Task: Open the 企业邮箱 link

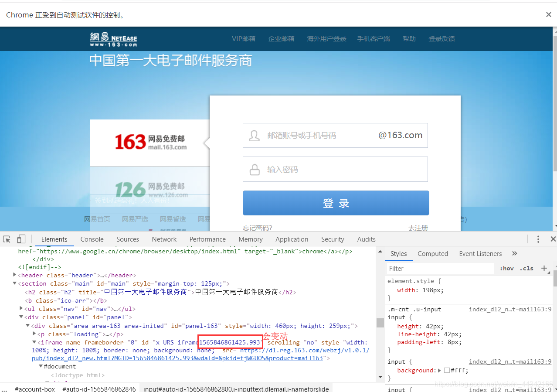Action: point(281,39)
